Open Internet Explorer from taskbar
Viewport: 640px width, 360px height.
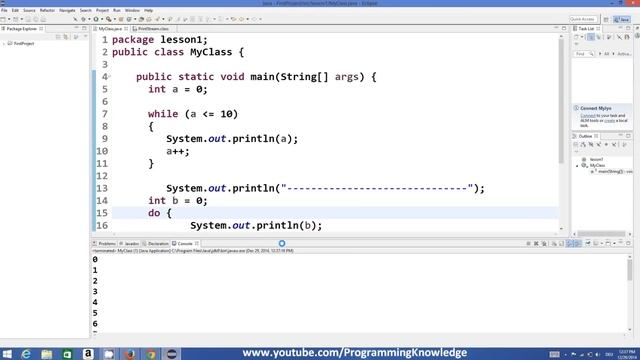[26, 353]
